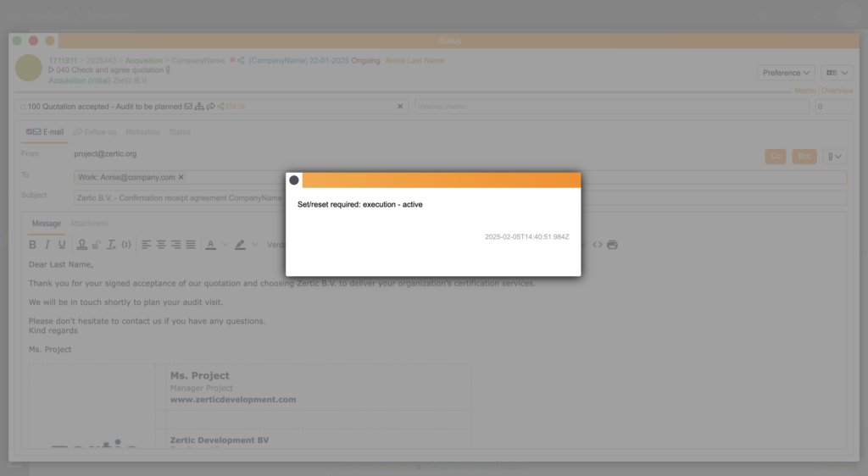
Task: Click the underline formatting icon
Action: (62, 245)
